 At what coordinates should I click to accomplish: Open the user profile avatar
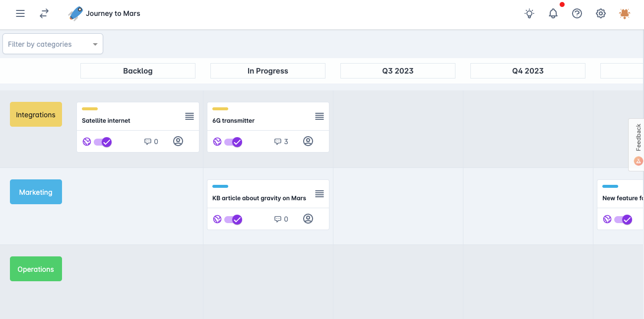coord(625,13)
